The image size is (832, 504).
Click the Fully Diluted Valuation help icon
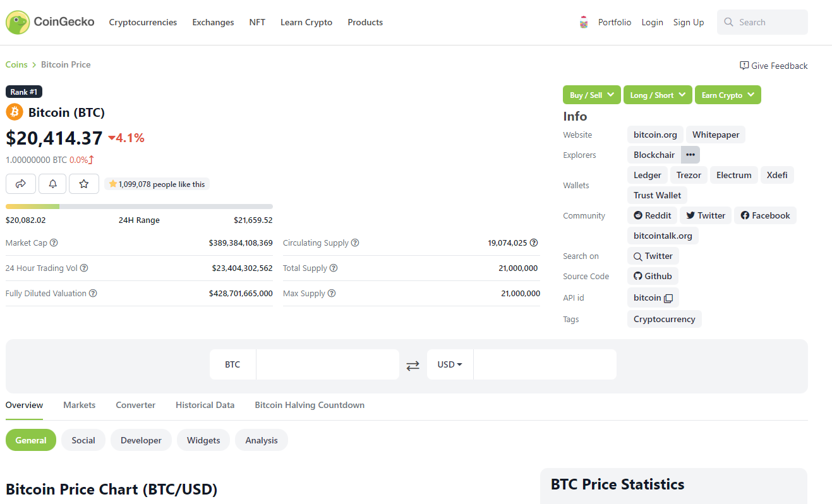(x=93, y=293)
